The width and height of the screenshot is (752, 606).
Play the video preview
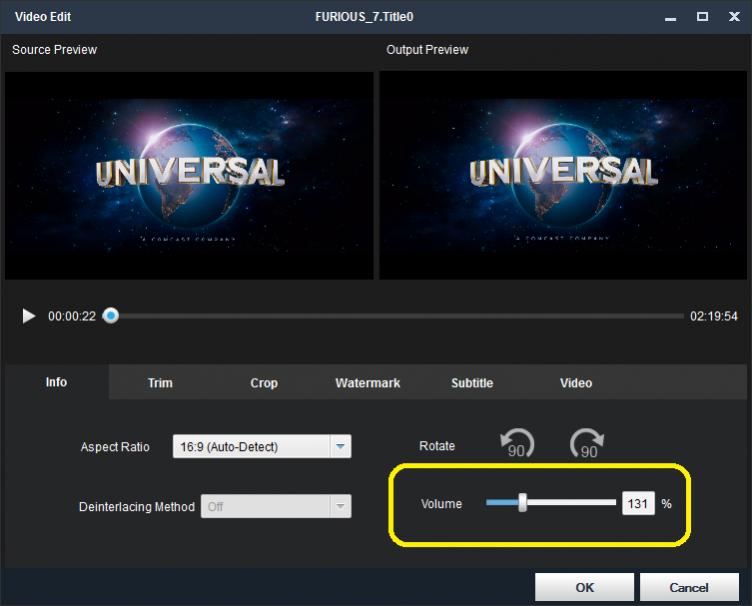click(29, 316)
